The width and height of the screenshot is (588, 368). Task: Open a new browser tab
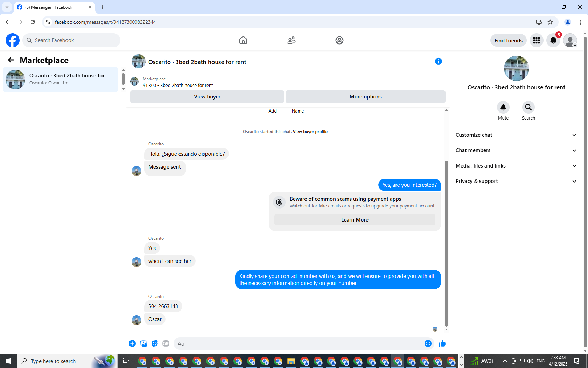tap(102, 7)
